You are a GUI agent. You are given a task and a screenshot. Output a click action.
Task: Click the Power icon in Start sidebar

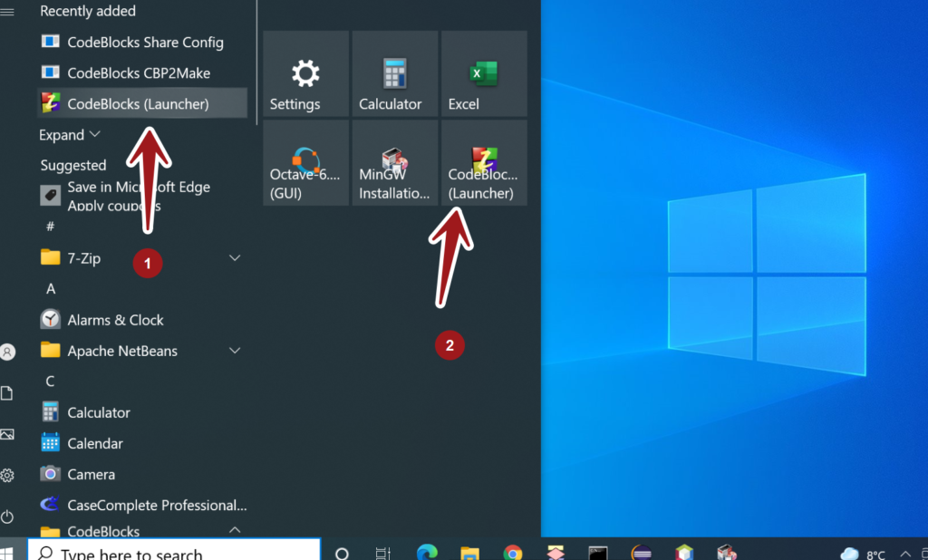click(8, 517)
